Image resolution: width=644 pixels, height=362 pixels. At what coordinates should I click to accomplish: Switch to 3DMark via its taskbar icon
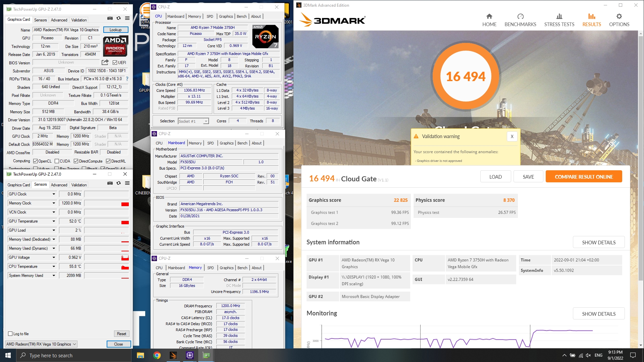coord(173,355)
